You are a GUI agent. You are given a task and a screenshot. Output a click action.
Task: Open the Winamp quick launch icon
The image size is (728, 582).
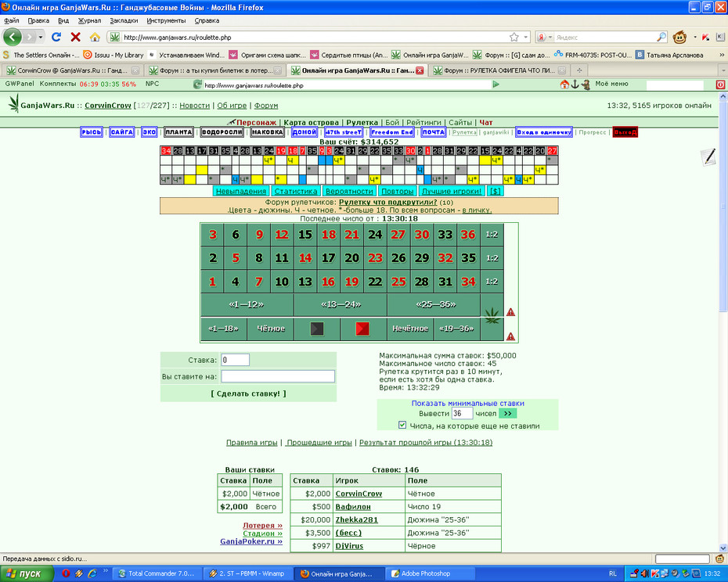pos(79,573)
